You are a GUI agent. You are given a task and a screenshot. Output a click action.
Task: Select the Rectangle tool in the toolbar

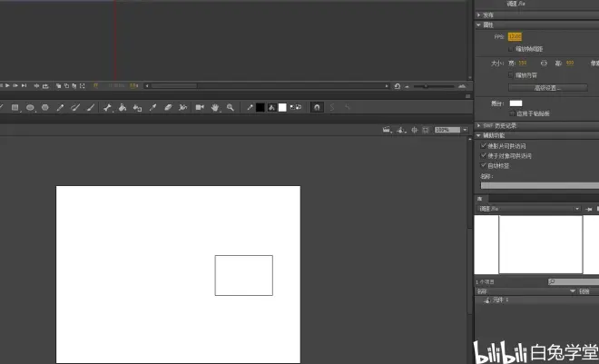click(15, 107)
